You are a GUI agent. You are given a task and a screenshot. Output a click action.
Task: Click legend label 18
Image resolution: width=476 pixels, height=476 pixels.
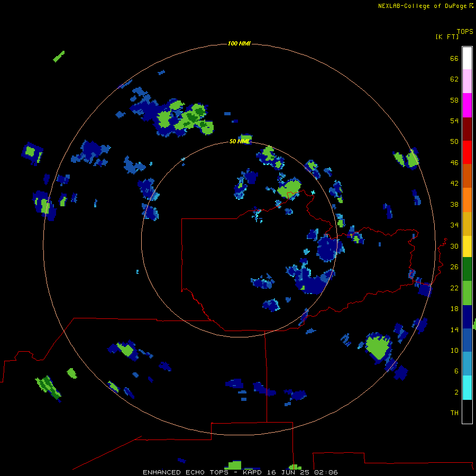tap(454, 309)
